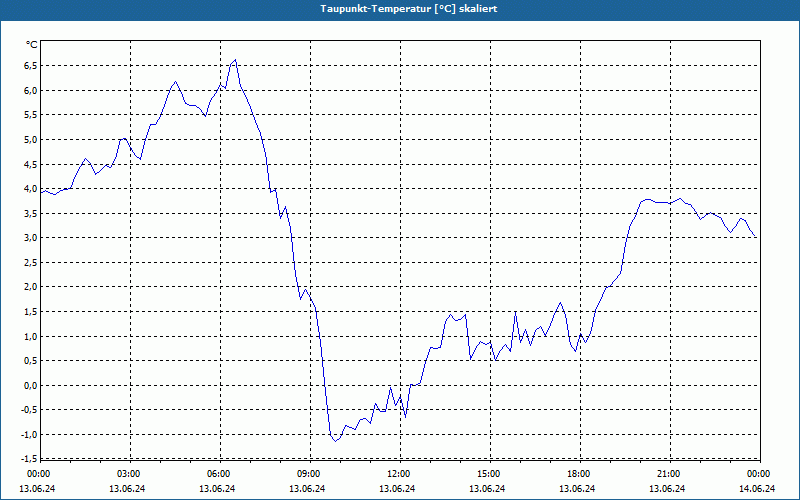Select the '14.06.24' date label
The height and width of the screenshot is (500, 800).
click(758, 489)
